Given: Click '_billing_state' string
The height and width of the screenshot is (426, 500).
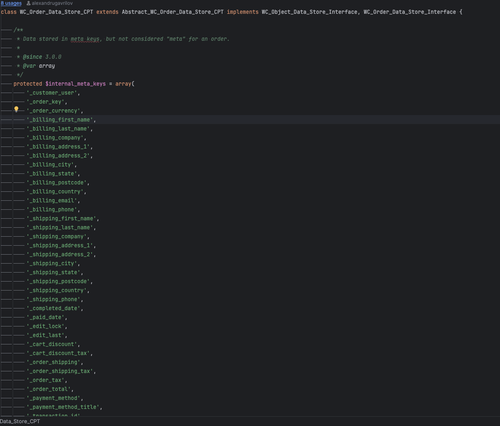Looking at the screenshot, I should pyautogui.click(x=52, y=174).
